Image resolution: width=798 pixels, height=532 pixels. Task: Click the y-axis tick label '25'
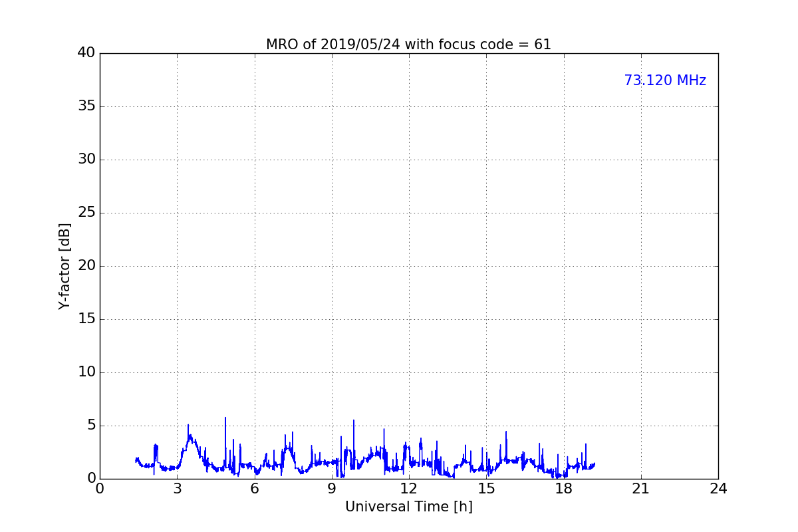pos(86,213)
